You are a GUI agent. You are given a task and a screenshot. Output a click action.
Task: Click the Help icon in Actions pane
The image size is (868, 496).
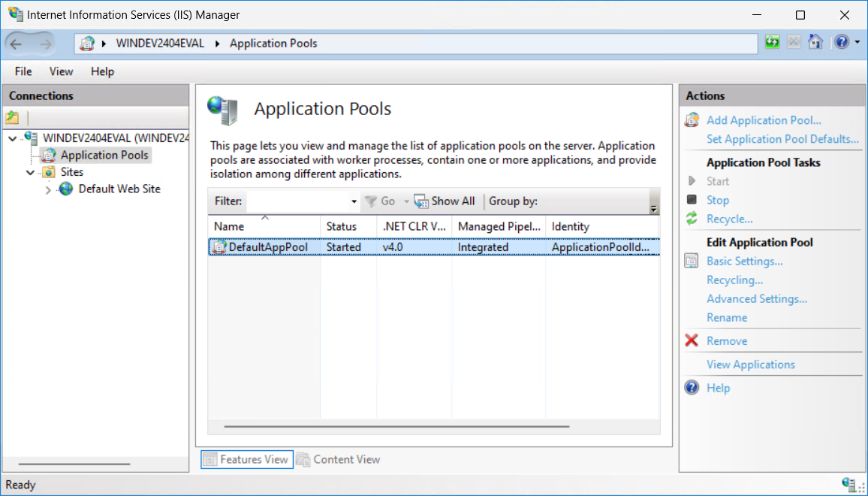692,387
